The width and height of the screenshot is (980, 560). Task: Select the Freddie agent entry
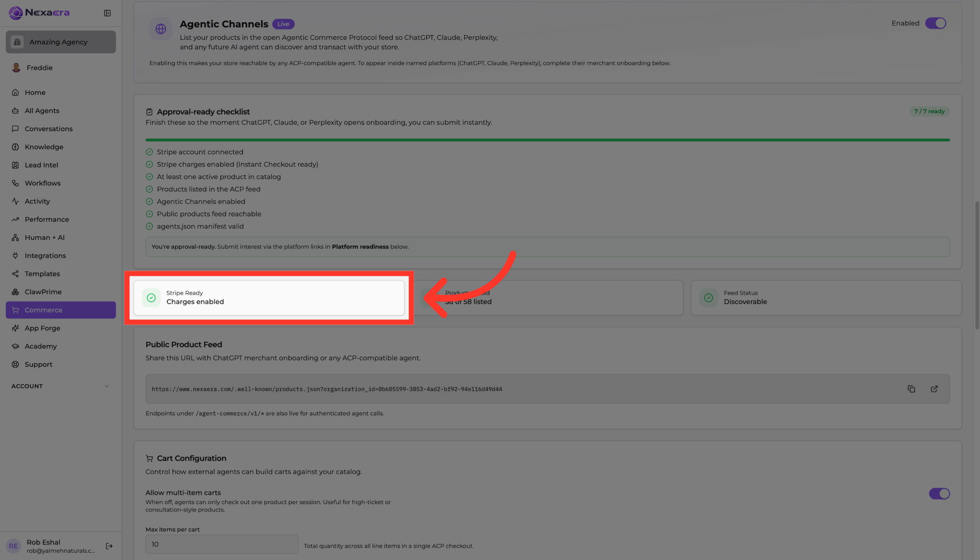tap(61, 68)
